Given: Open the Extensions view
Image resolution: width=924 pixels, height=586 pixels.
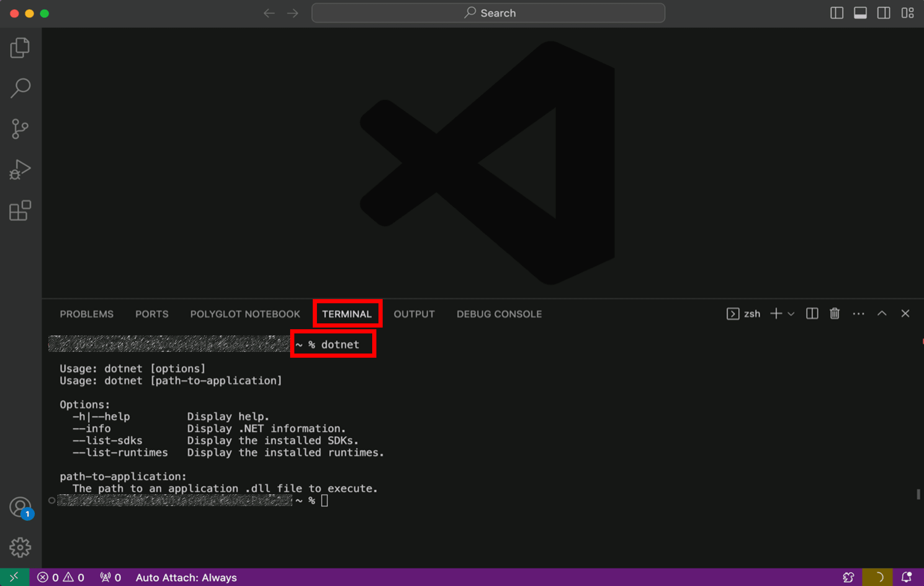Looking at the screenshot, I should tap(20, 211).
